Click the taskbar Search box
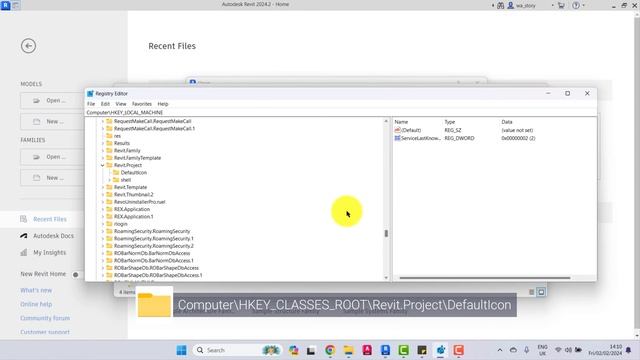 coord(237,350)
